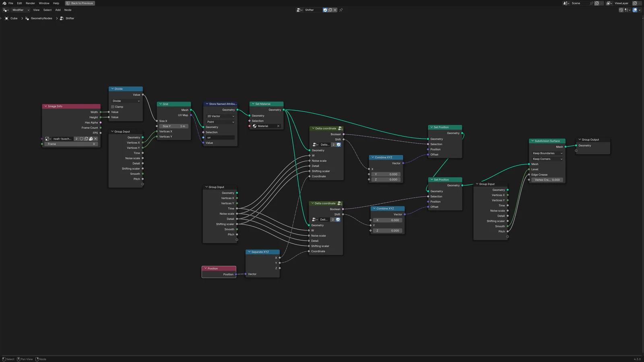Toggle fake user shield for Shifter node group
Viewport: 644px width, 362px height.
325,10
